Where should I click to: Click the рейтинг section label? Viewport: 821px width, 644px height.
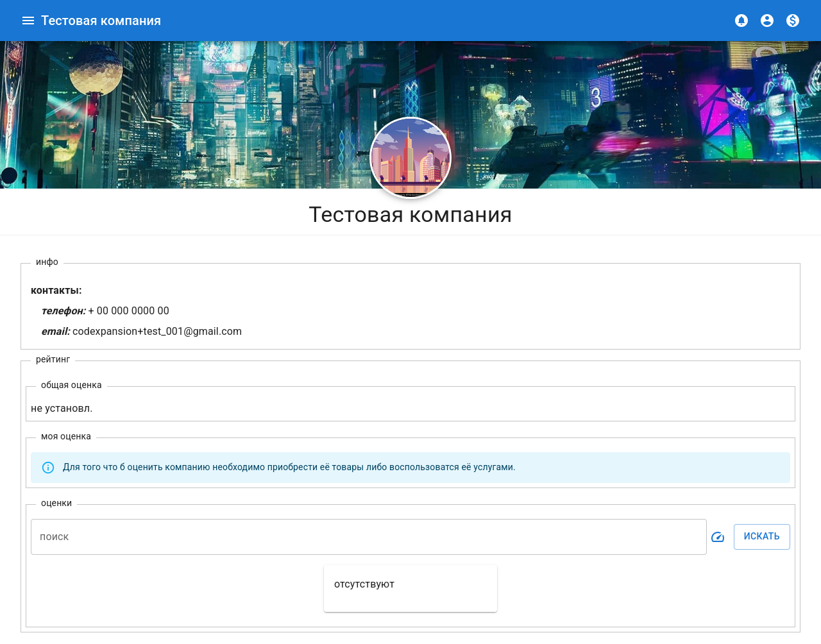point(53,360)
